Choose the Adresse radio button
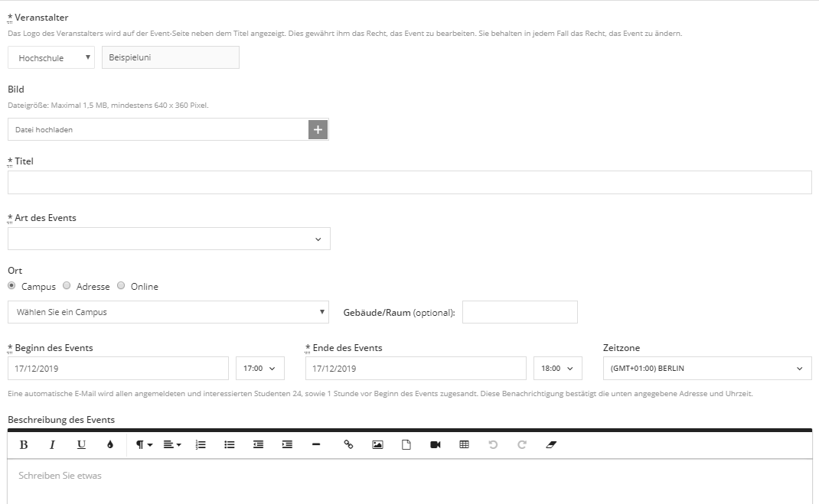The image size is (819, 504). (67, 286)
